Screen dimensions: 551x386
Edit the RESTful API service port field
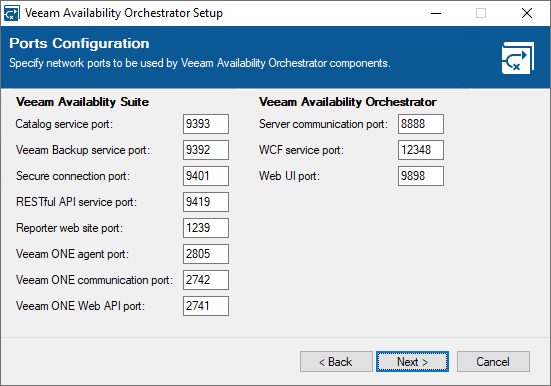[x=206, y=202]
